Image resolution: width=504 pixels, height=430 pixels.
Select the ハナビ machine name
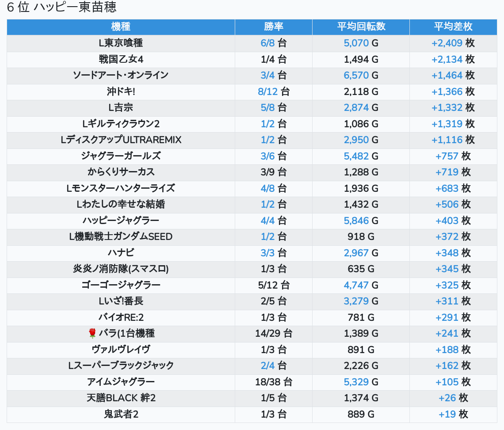pyautogui.click(x=121, y=253)
